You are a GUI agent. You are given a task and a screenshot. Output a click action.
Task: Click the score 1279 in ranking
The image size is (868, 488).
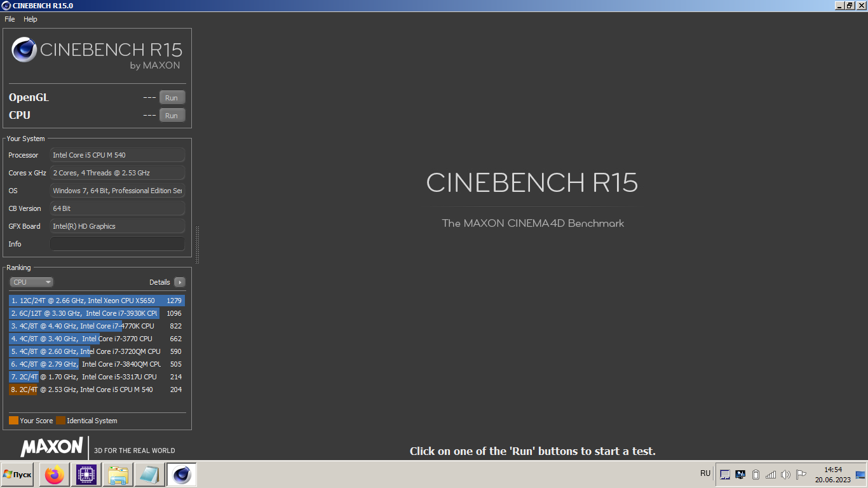[x=174, y=301]
